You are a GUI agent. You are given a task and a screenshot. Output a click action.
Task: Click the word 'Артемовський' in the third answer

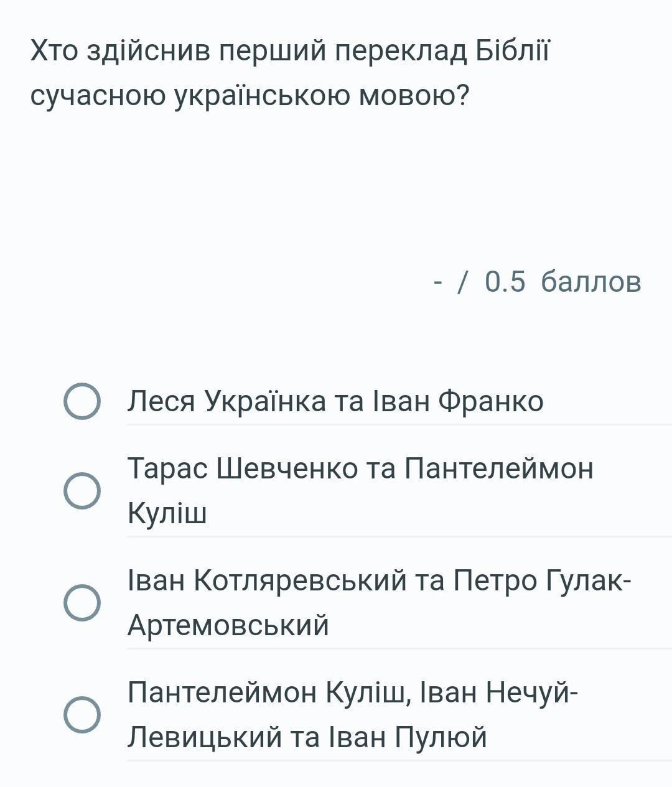228,625
